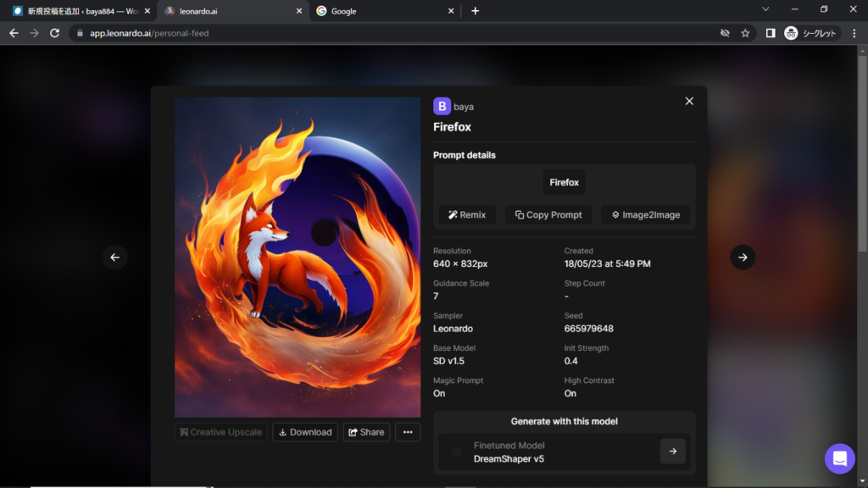The width and height of the screenshot is (868, 488).
Task: Copy the prompt text
Action: pos(548,215)
